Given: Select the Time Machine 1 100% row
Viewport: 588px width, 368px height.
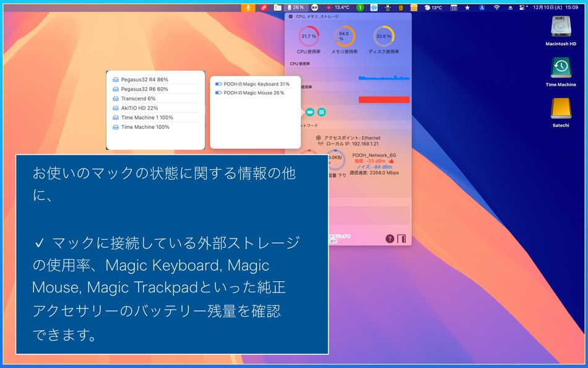Looking at the screenshot, I should [x=155, y=118].
